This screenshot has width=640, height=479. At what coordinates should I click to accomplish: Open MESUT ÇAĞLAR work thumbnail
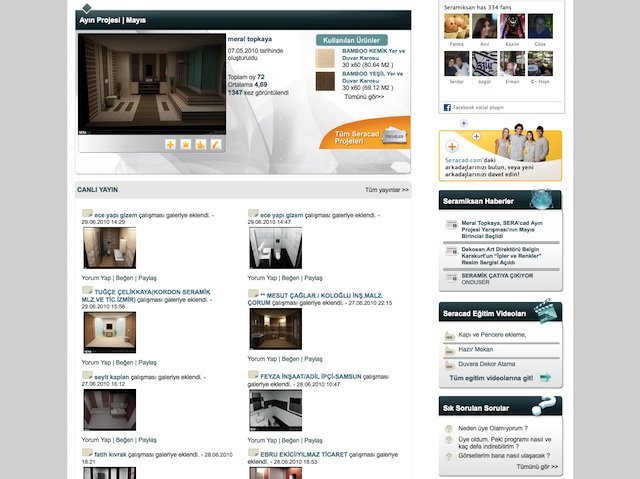(276, 329)
